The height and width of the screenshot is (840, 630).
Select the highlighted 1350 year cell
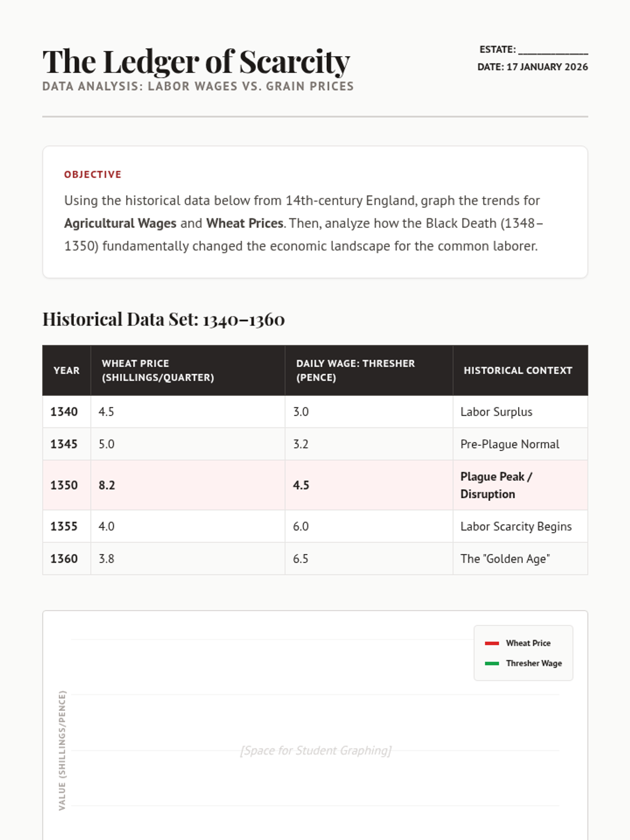pyautogui.click(x=64, y=486)
